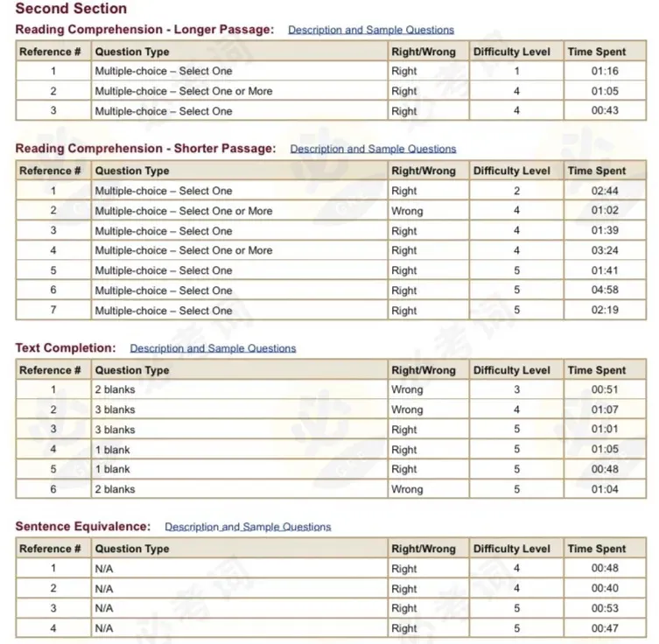Open Longer Passage Description and Sample Questions link
The image size is (659, 644).
(371, 30)
